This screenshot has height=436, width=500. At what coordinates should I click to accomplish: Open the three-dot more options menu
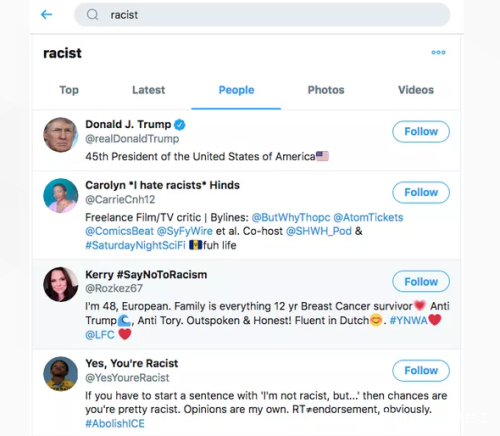click(438, 52)
